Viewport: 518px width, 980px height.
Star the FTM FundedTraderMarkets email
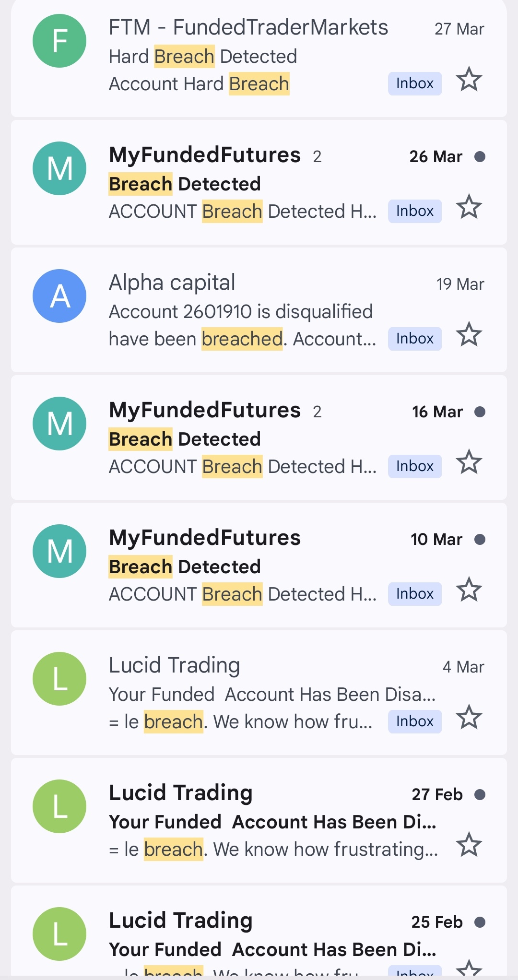point(469,80)
